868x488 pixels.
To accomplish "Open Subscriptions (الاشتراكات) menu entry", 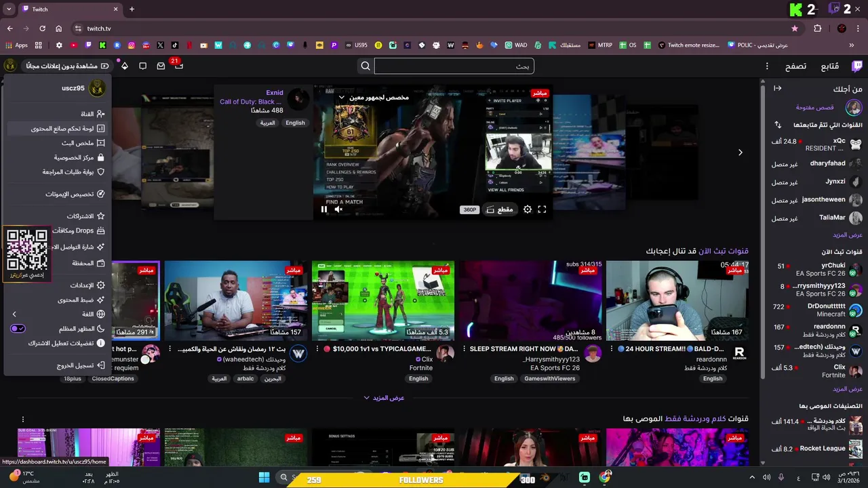I will click(58, 216).
